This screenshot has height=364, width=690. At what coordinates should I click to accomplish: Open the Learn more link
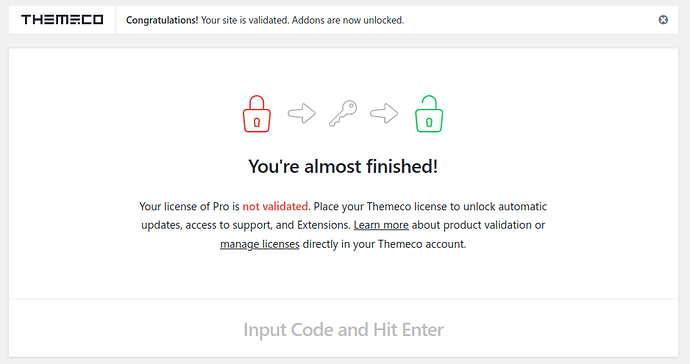[381, 225]
